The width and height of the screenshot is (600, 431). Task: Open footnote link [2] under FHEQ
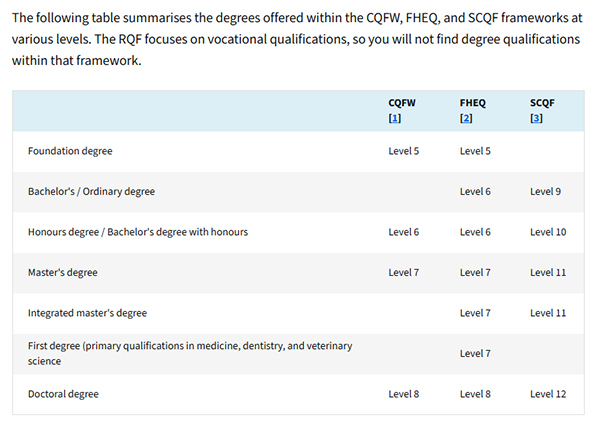[465, 119]
